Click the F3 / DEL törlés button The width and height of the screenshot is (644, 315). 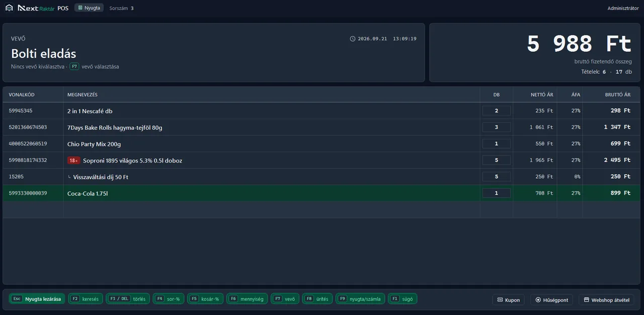point(128,299)
